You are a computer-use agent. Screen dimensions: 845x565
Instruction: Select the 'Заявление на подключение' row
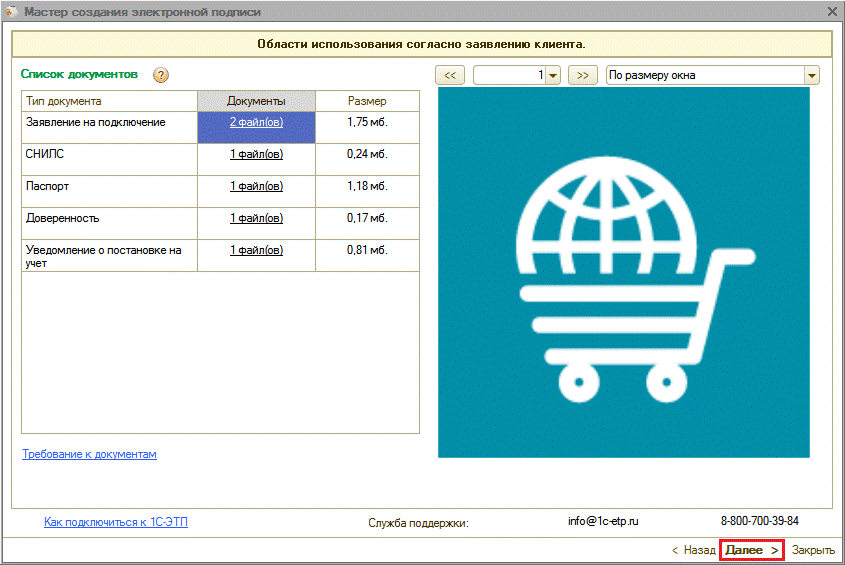pos(220,128)
